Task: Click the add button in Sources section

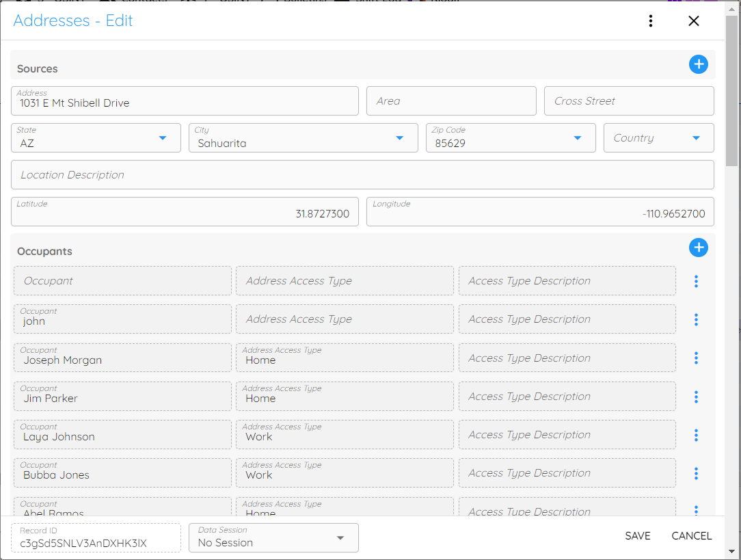Action: [699, 64]
